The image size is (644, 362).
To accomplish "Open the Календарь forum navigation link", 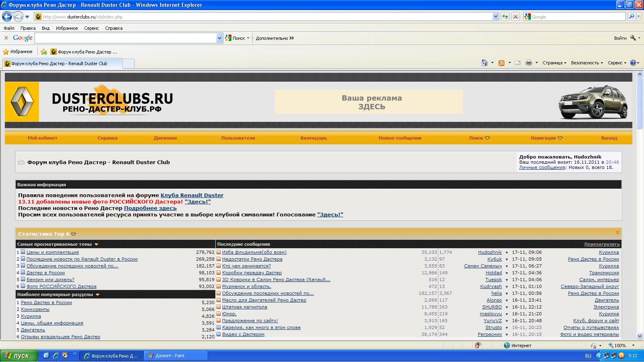I will (x=314, y=138).
